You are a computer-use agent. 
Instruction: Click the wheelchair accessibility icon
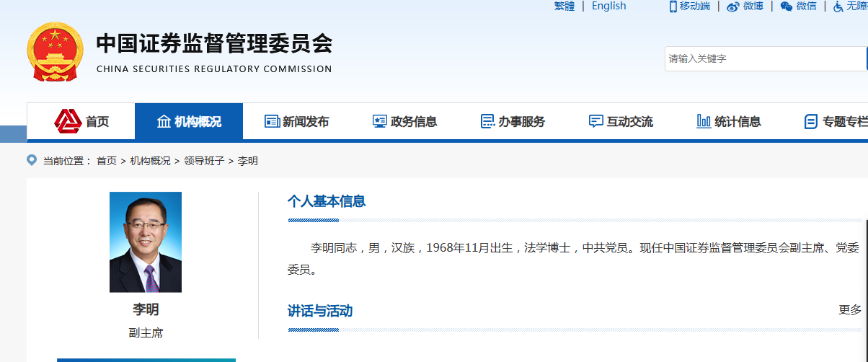click(838, 6)
